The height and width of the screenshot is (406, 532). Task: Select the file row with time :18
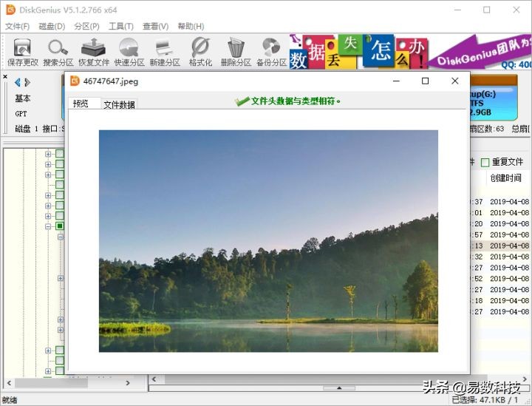(501, 300)
